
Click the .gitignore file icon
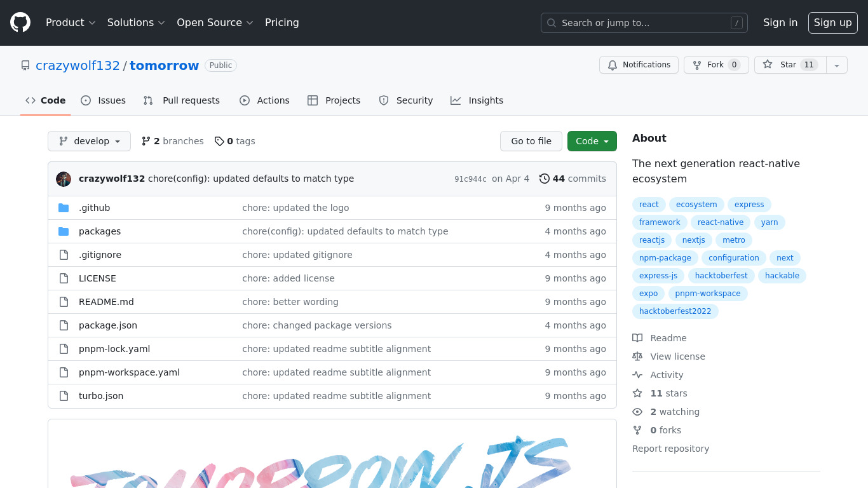pyautogui.click(x=64, y=255)
